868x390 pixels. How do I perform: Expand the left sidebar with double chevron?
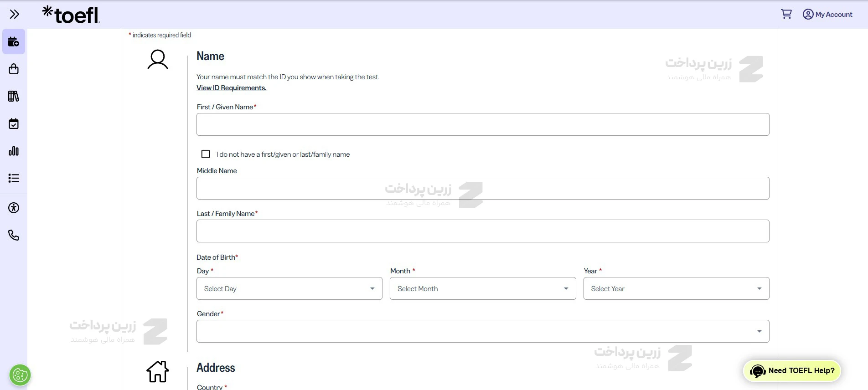click(x=14, y=15)
